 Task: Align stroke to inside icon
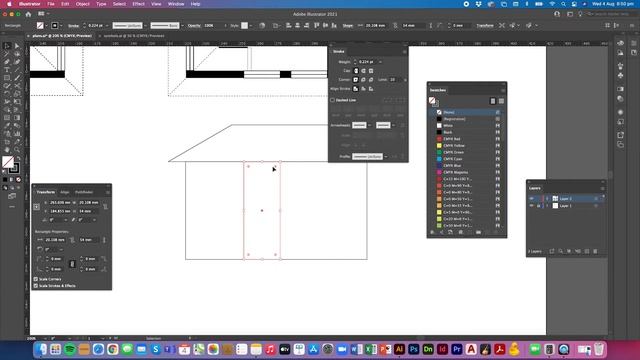(x=363, y=89)
